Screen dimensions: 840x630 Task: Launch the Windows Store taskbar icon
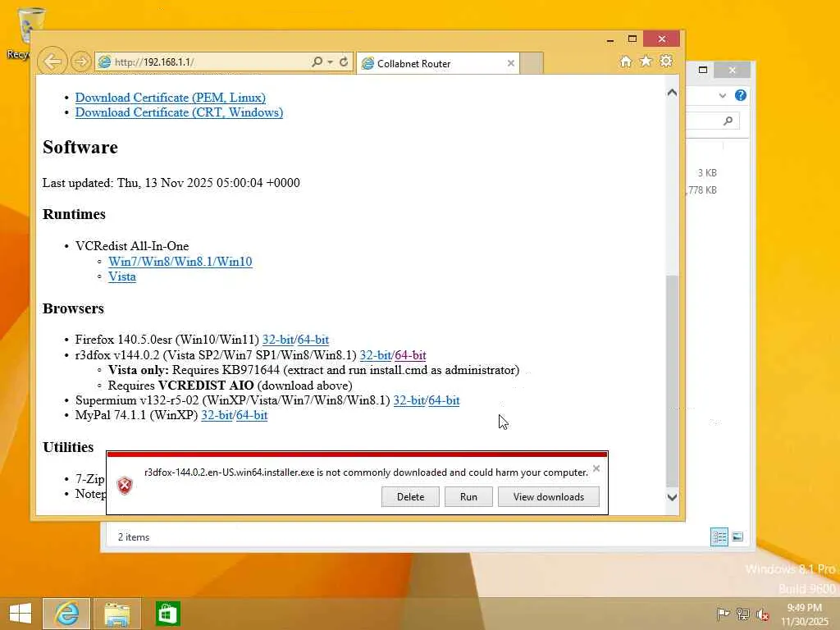tap(167, 614)
